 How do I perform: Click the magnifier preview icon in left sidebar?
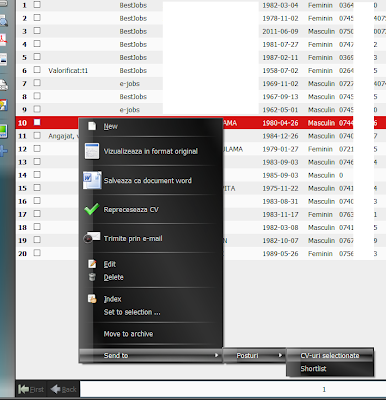pos(4,21)
